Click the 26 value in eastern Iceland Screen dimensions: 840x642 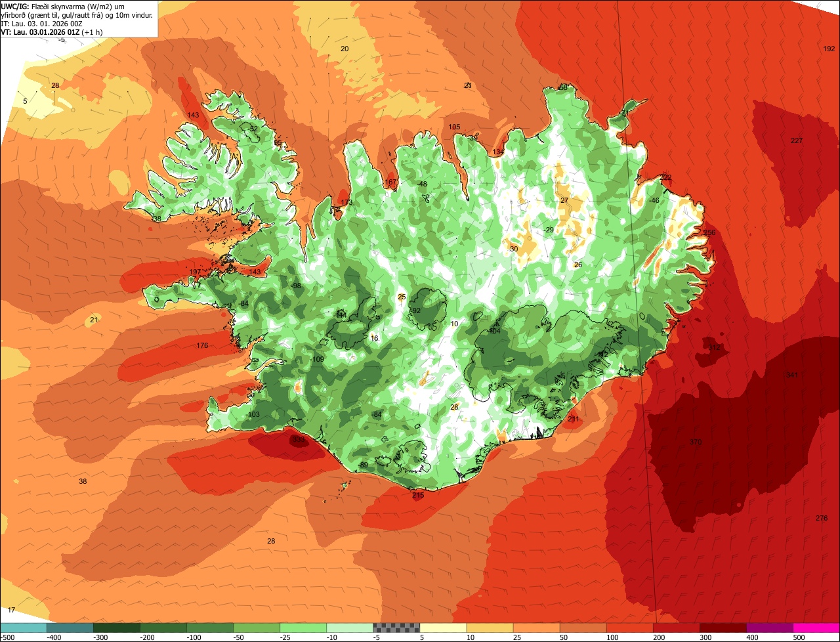pos(578,265)
